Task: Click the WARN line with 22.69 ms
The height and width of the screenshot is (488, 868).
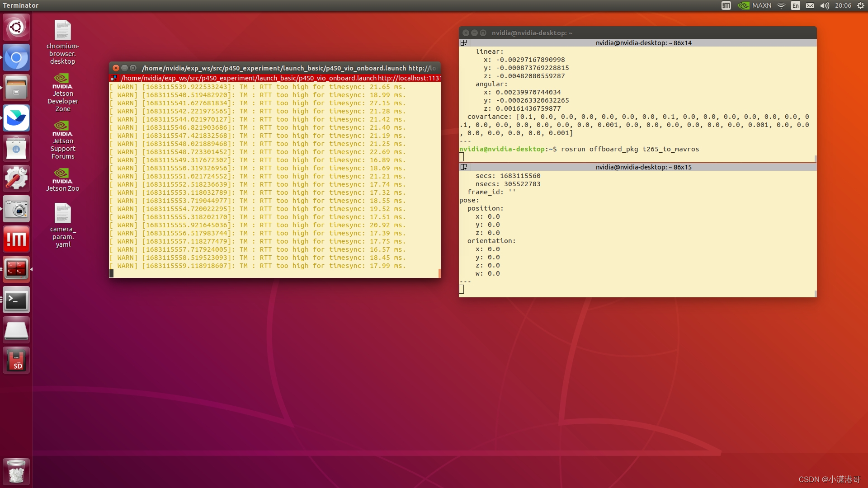Action: (258, 152)
